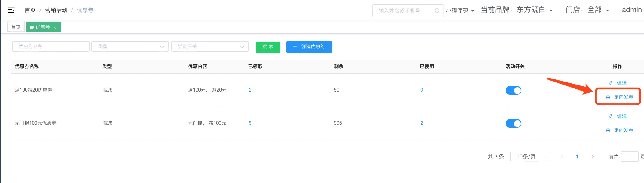The width and height of the screenshot is (644, 183).
Task: Click edit pencil icon for 满100减20优惠券
Action: coord(611,83)
